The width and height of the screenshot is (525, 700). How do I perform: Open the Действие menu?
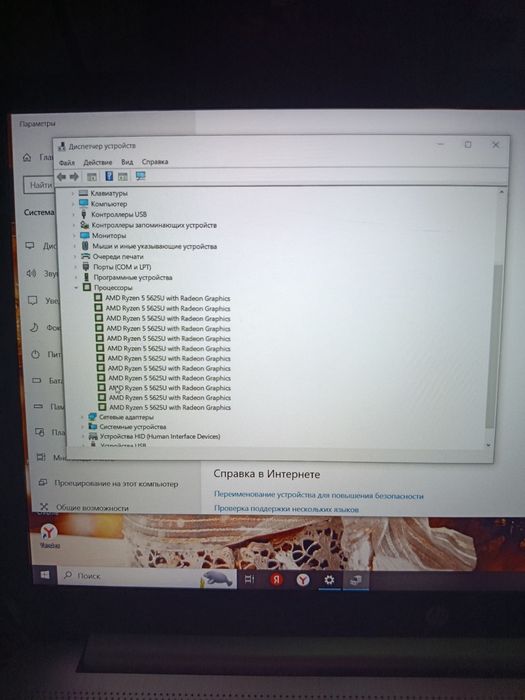click(x=98, y=162)
